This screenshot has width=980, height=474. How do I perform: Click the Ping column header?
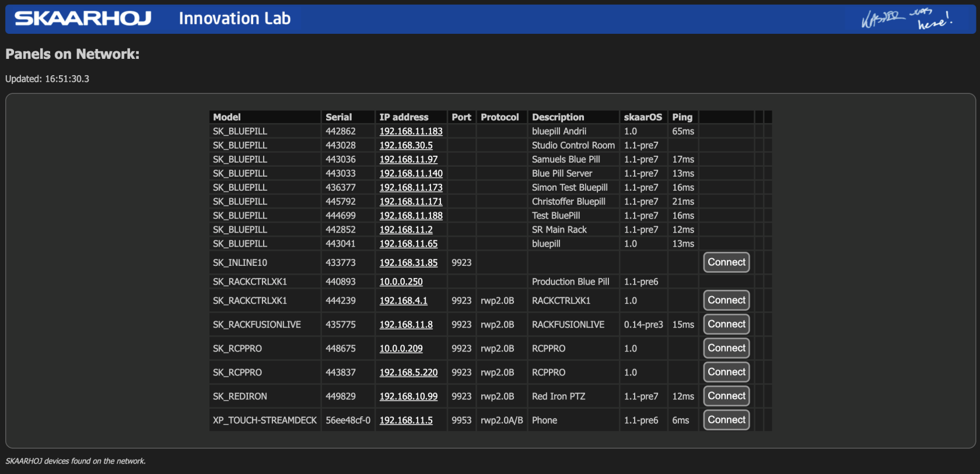click(x=682, y=117)
